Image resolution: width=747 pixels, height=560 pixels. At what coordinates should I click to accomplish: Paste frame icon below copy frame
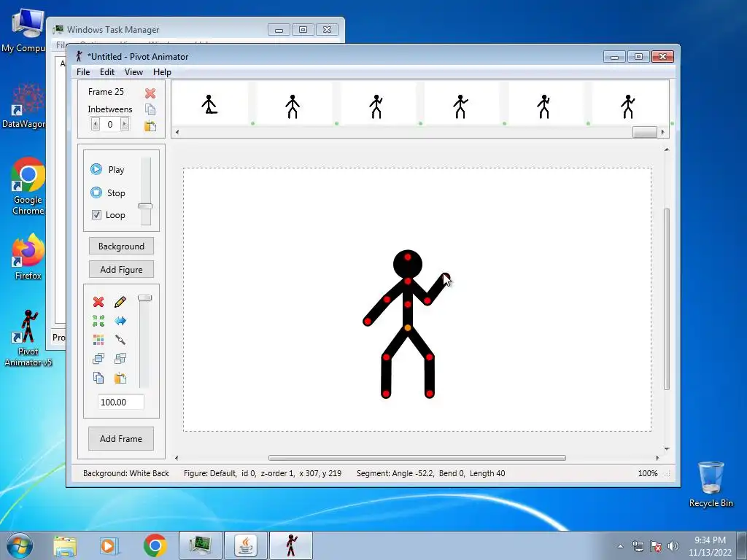point(150,126)
